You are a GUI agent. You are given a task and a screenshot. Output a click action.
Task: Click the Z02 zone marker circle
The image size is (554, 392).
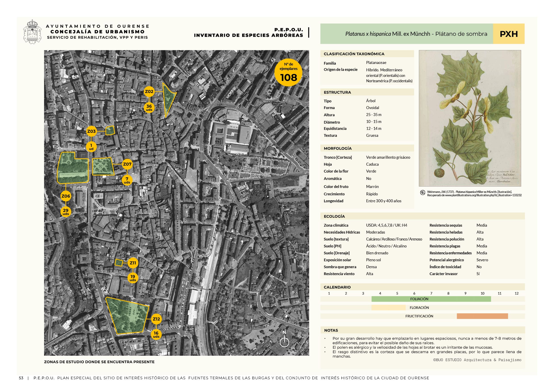[x=149, y=91]
